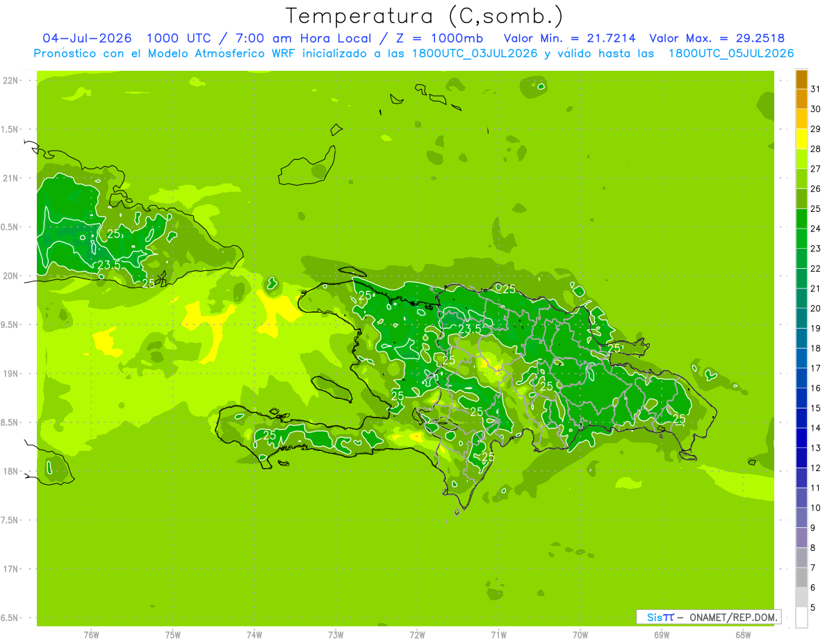Click the date text '04-Jul-2026'
The width and height of the screenshot is (834, 644).
(x=87, y=38)
